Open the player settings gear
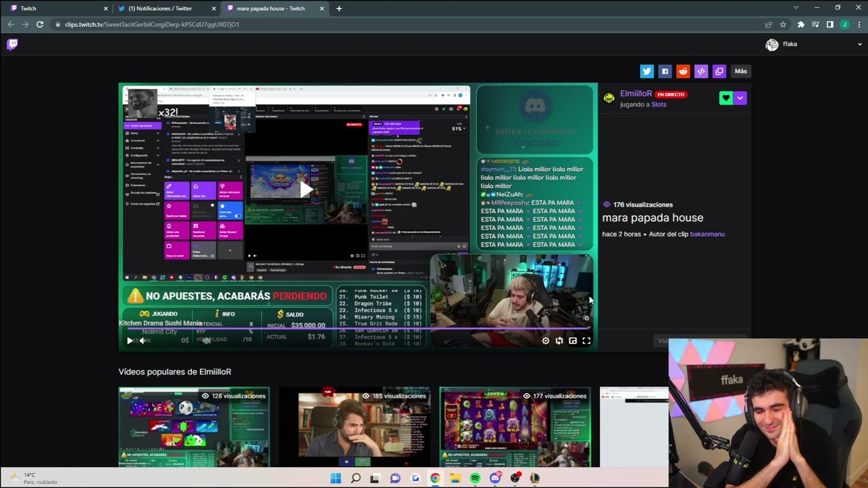 point(546,341)
